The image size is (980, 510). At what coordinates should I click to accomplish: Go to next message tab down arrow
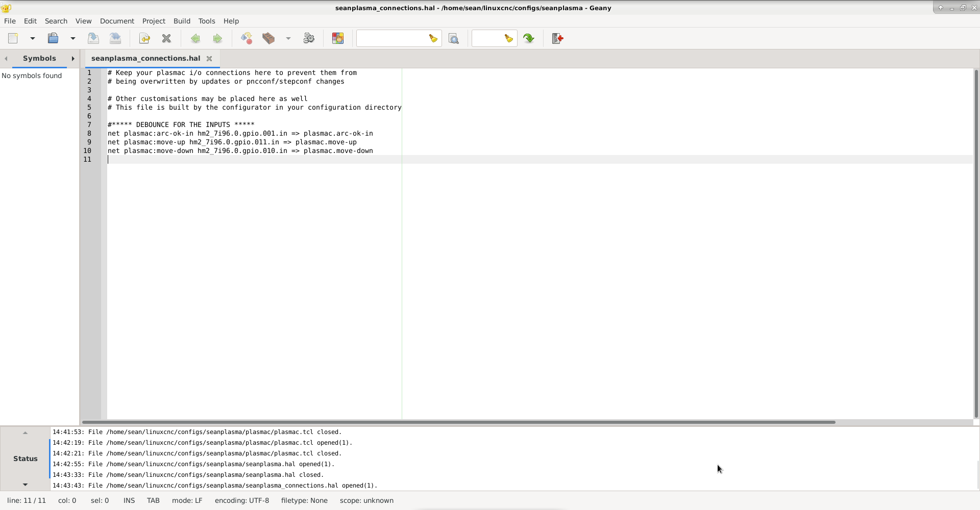[25, 484]
